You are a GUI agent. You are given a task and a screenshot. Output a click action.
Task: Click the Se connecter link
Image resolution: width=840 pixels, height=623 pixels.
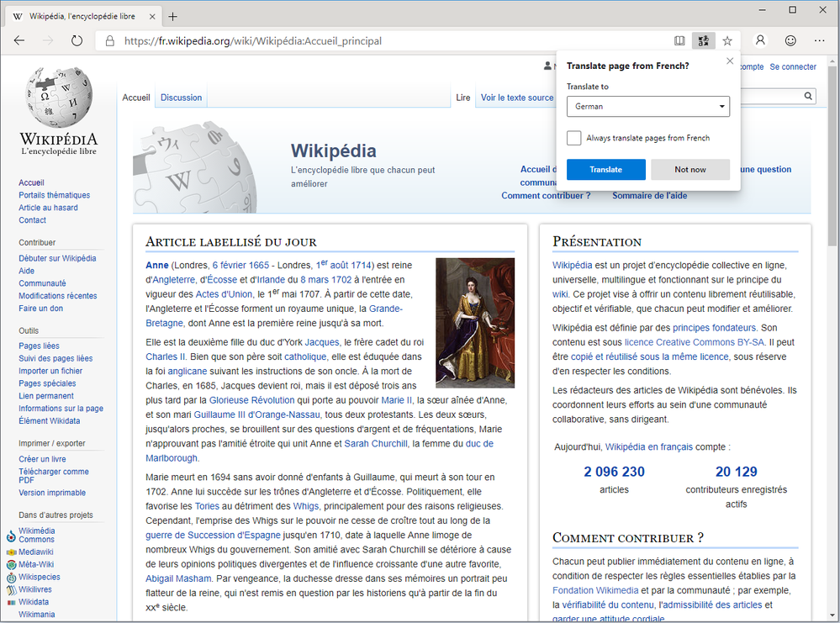793,67
